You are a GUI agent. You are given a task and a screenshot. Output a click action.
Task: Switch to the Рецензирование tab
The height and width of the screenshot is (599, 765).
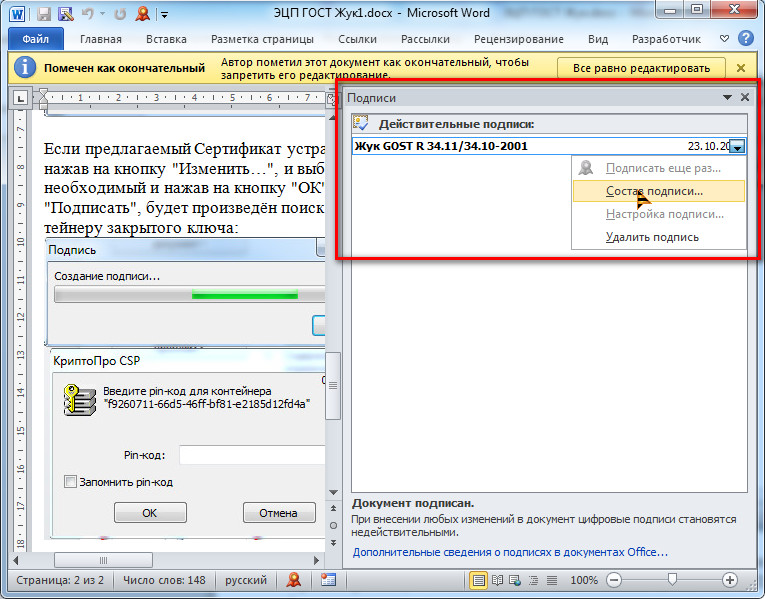519,39
